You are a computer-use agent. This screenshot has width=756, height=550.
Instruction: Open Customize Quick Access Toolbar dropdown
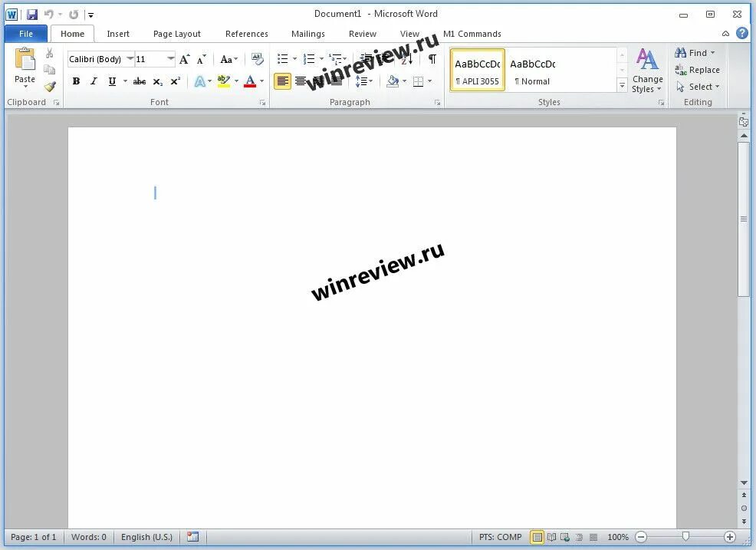90,15
